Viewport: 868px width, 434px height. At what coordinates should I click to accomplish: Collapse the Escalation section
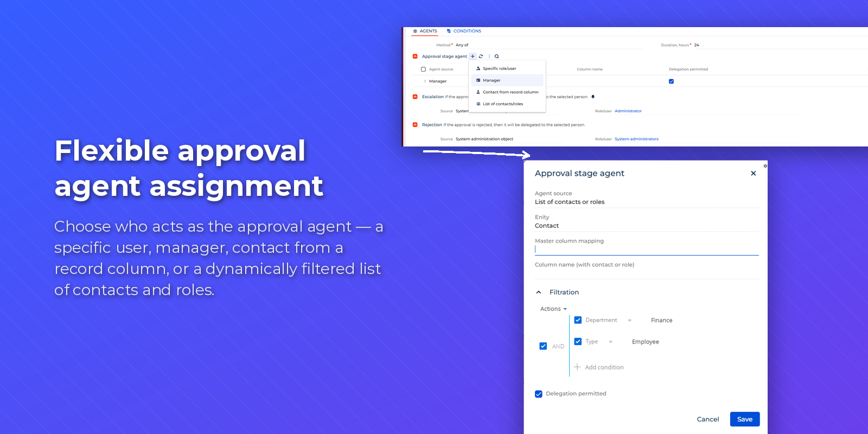click(x=415, y=97)
